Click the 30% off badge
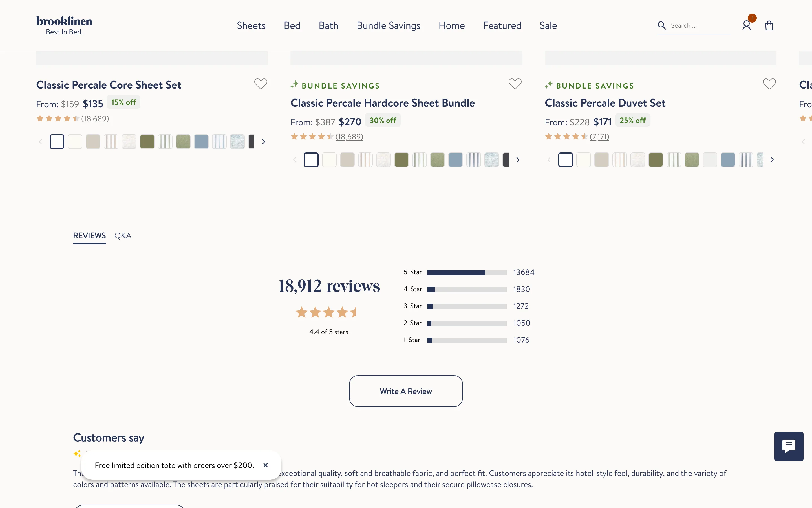812x508 pixels. [x=383, y=120]
